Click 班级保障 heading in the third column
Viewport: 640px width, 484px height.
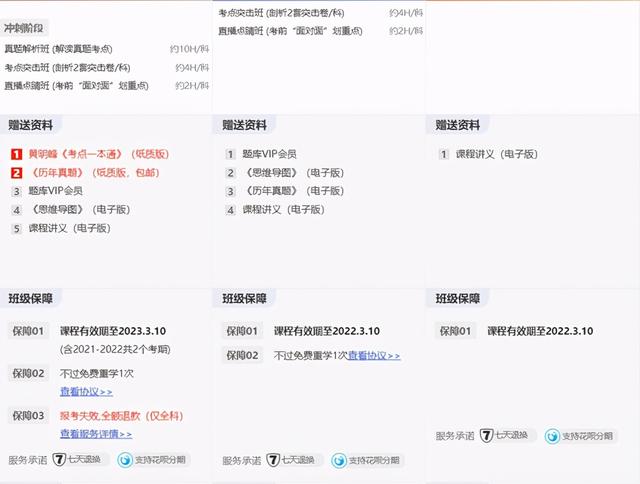(x=458, y=298)
